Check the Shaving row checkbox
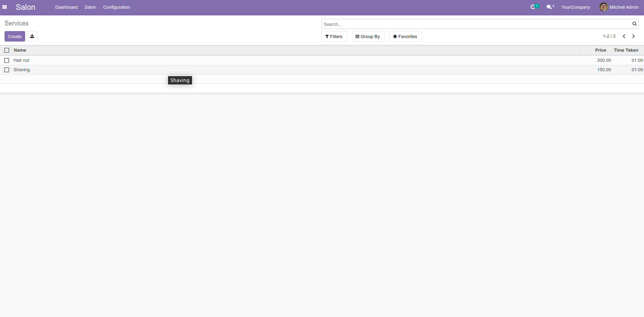 point(7,70)
